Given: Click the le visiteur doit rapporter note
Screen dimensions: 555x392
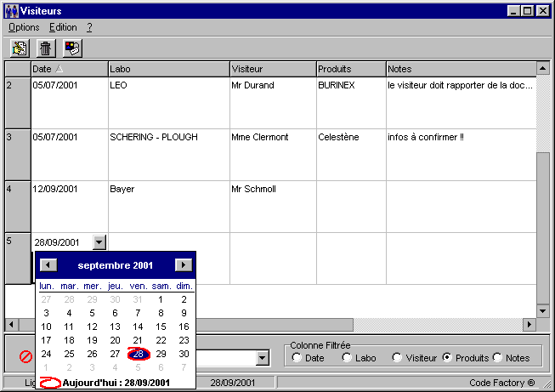Looking at the screenshot, I should [462, 103].
